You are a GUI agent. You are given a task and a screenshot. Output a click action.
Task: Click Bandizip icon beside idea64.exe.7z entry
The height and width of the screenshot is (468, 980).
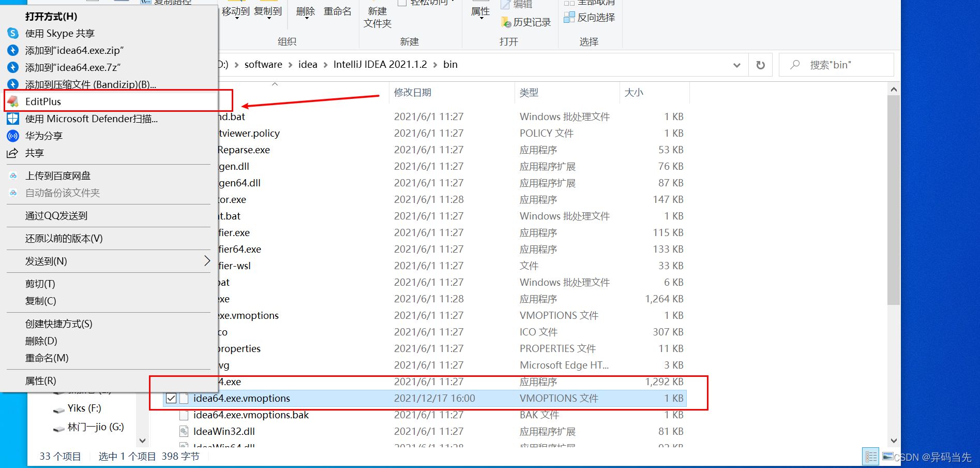13,67
